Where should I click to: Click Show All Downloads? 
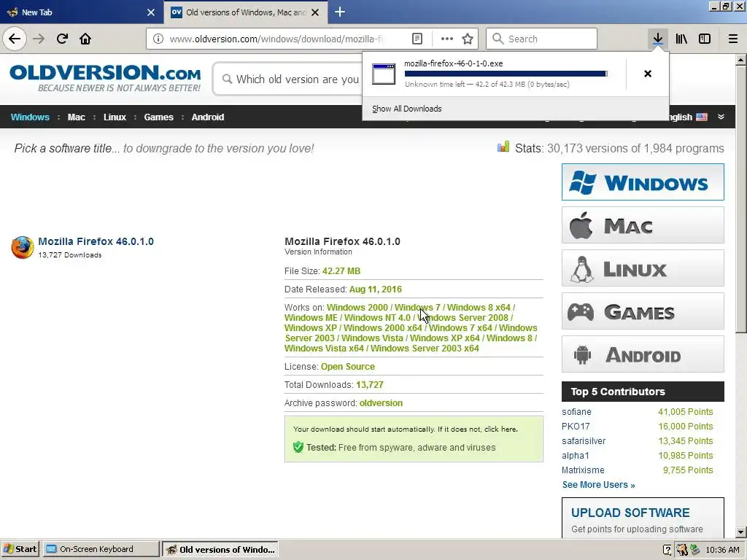point(407,109)
